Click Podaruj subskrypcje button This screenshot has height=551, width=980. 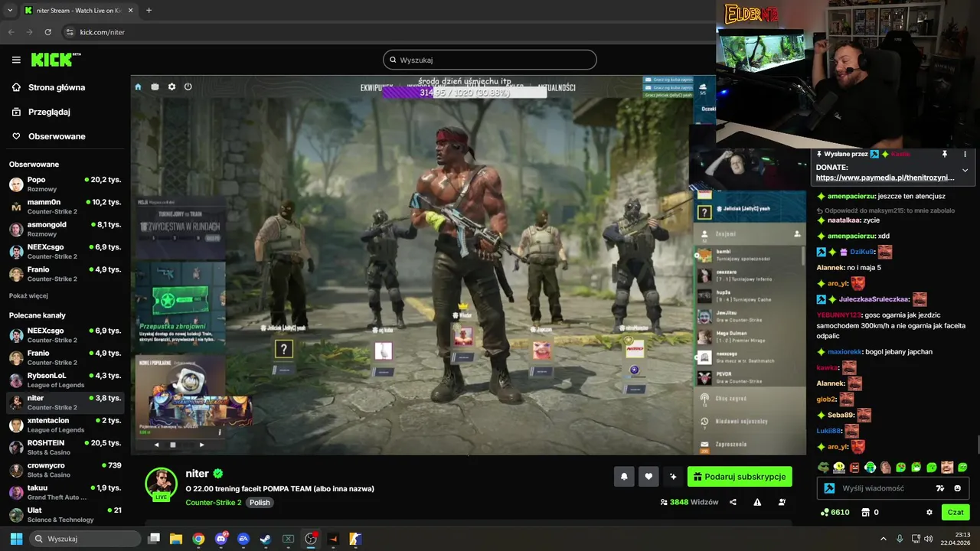click(x=740, y=477)
